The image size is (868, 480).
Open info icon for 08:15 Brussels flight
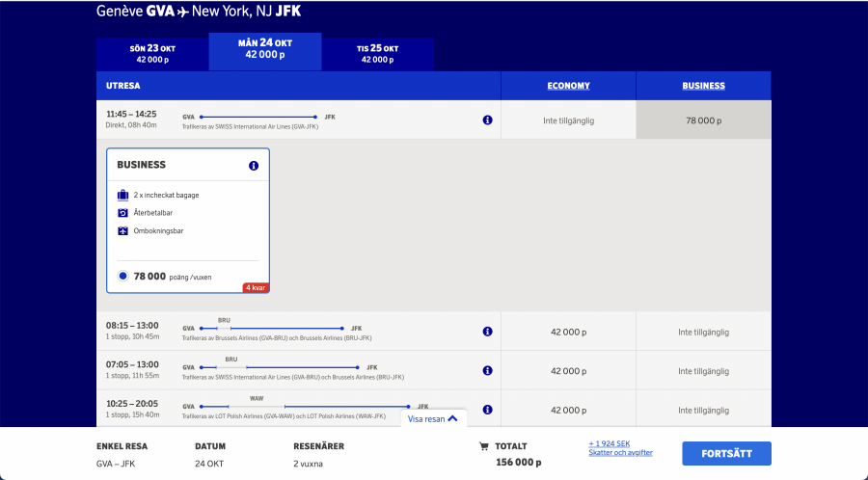487,332
